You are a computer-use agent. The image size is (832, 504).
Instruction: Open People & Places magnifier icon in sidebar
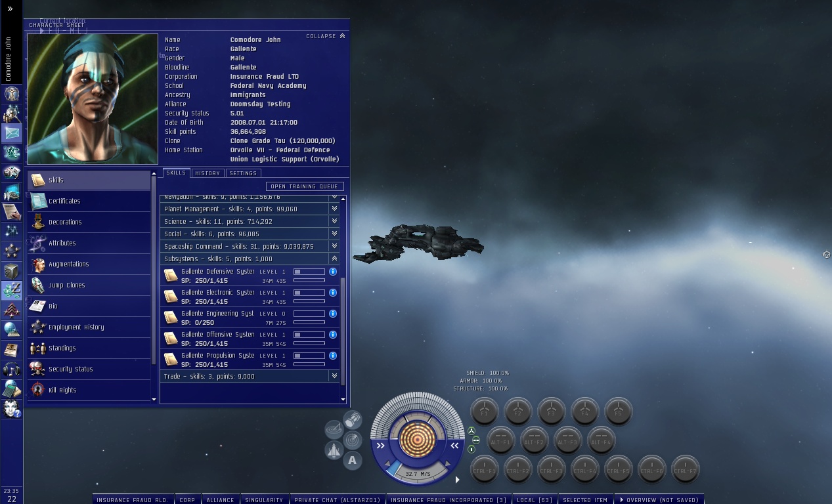coord(11,114)
